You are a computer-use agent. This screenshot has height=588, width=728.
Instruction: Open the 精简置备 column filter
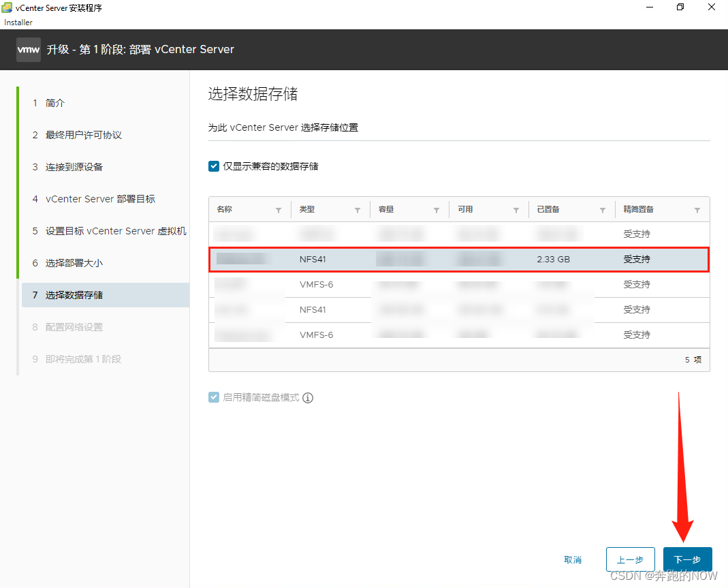697,210
